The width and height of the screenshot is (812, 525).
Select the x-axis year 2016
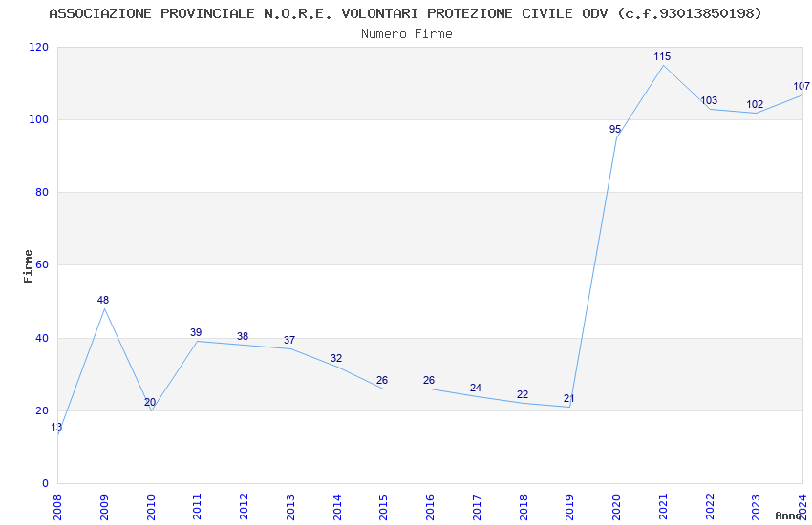point(430,507)
